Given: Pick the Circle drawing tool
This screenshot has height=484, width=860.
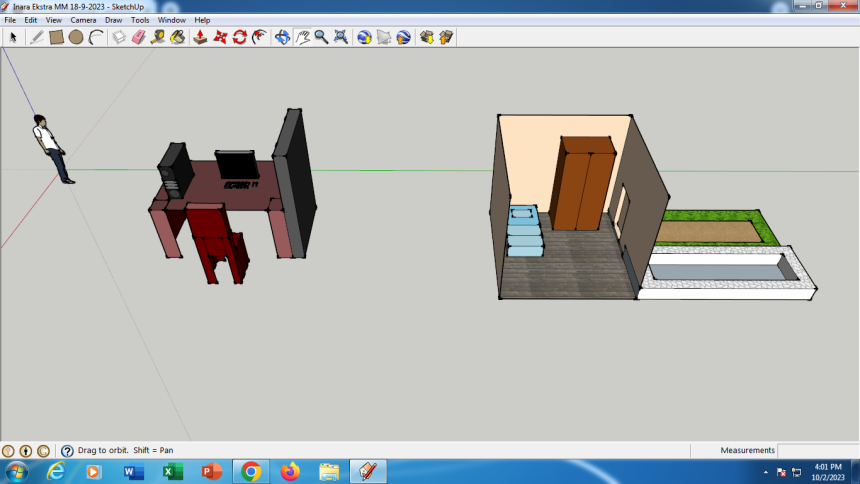Looking at the screenshot, I should 76,37.
